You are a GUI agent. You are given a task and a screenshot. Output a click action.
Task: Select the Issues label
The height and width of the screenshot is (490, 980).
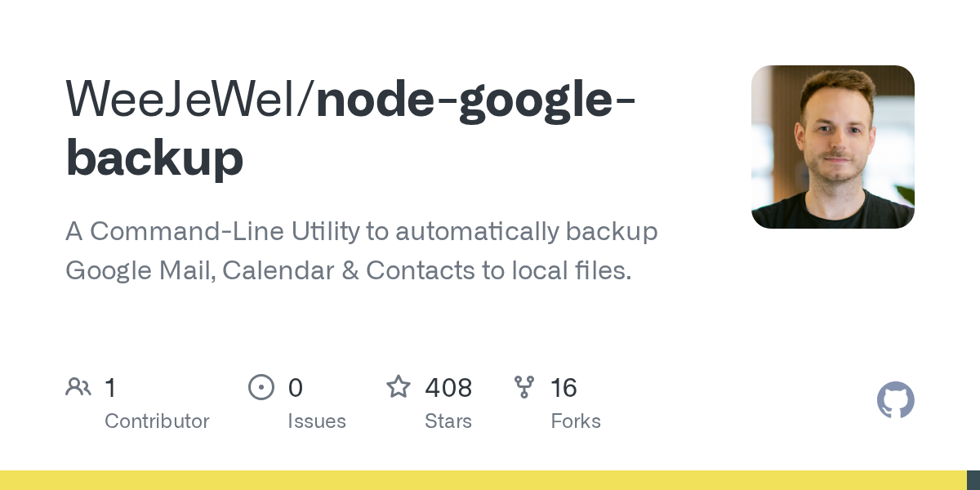(316, 421)
